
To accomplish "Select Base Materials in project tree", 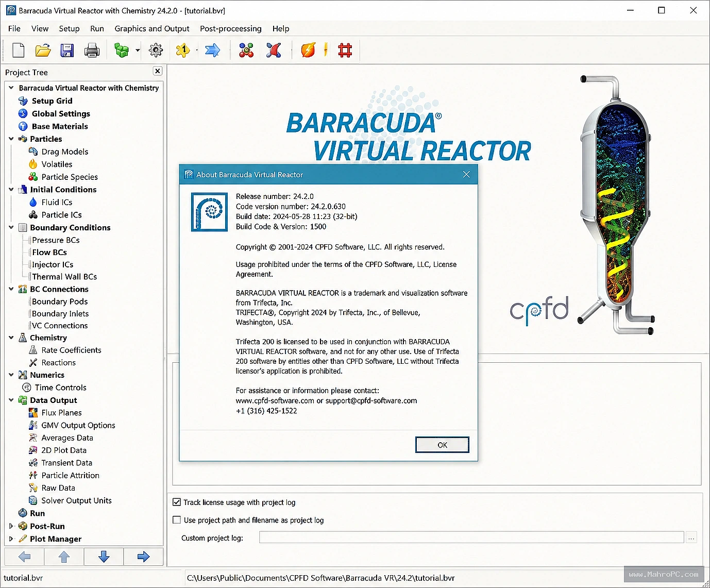I will click(60, 126).
